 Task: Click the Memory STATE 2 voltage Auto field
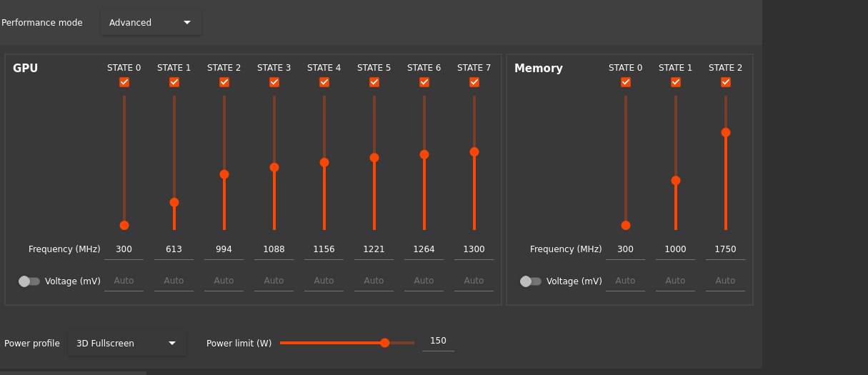tap(726, 281)
